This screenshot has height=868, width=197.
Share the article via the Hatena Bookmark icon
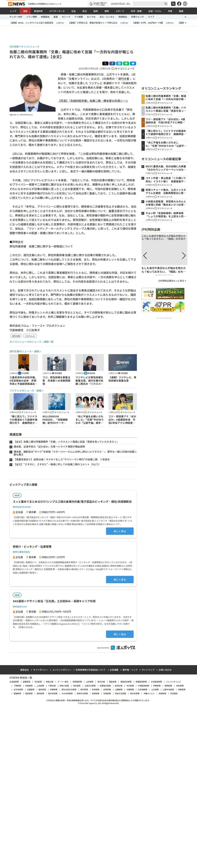point(119,63)
